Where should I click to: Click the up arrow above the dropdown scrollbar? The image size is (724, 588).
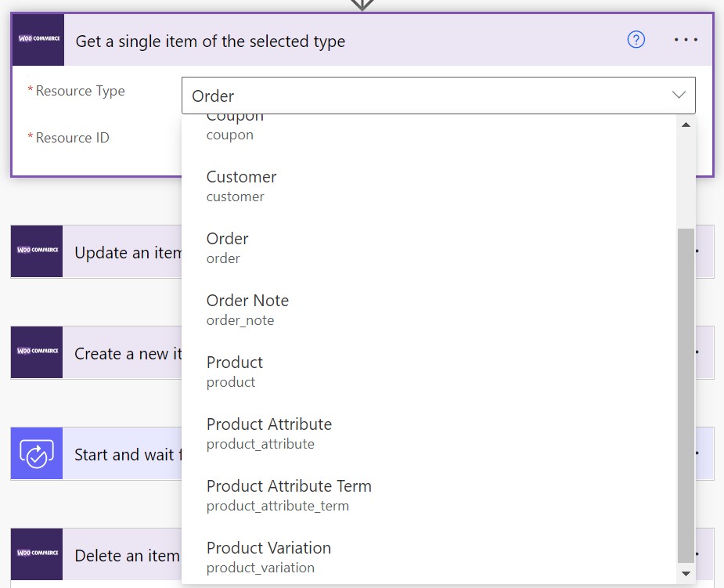686,123
